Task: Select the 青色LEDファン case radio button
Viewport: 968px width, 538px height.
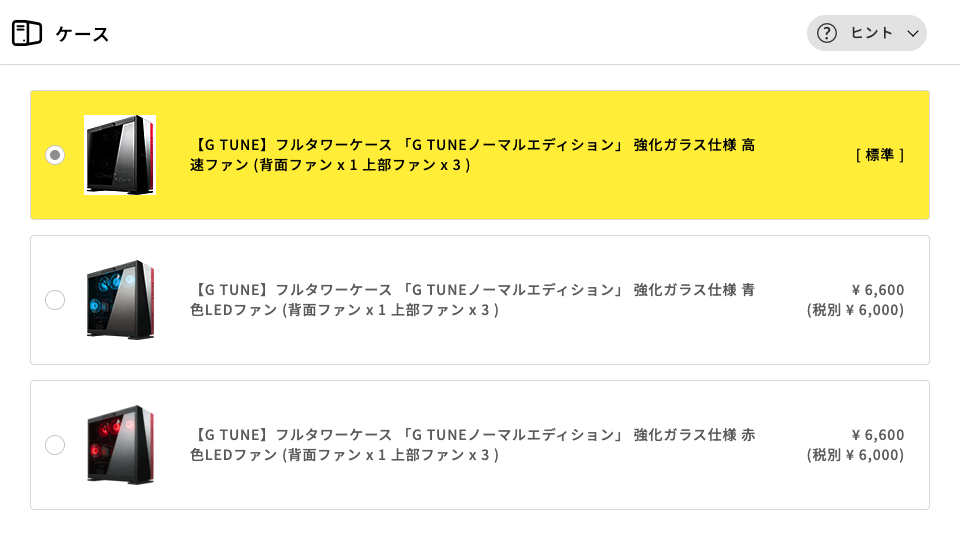Action: click(55, 300)
